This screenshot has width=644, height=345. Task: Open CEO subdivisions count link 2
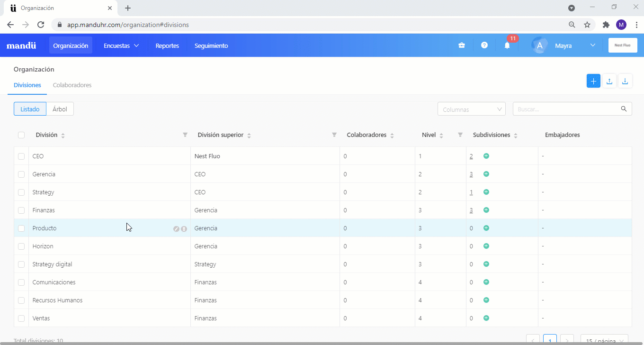click(471, 156)
